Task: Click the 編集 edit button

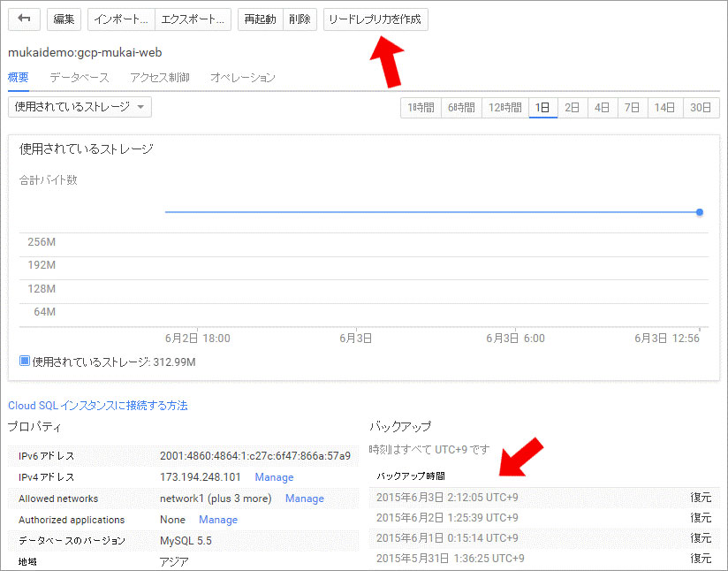Action: pyautogui.click(x=64, y=19)
